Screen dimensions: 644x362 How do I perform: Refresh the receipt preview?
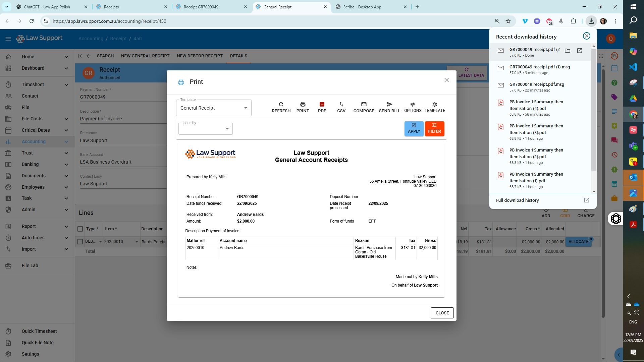tap(281, 107)
